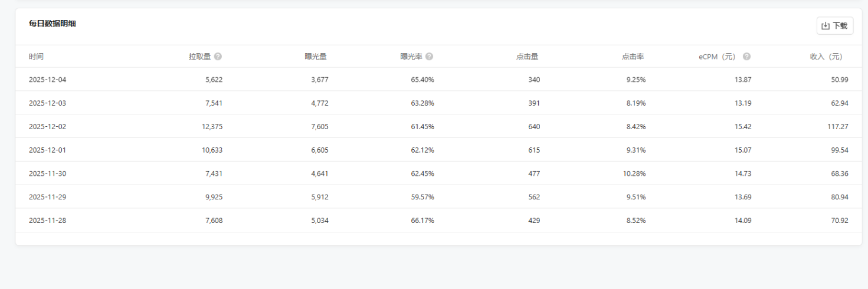Select the 2025-12-04 date cell
The height and width of the screenshot is (289, 868).
(48, 80)
